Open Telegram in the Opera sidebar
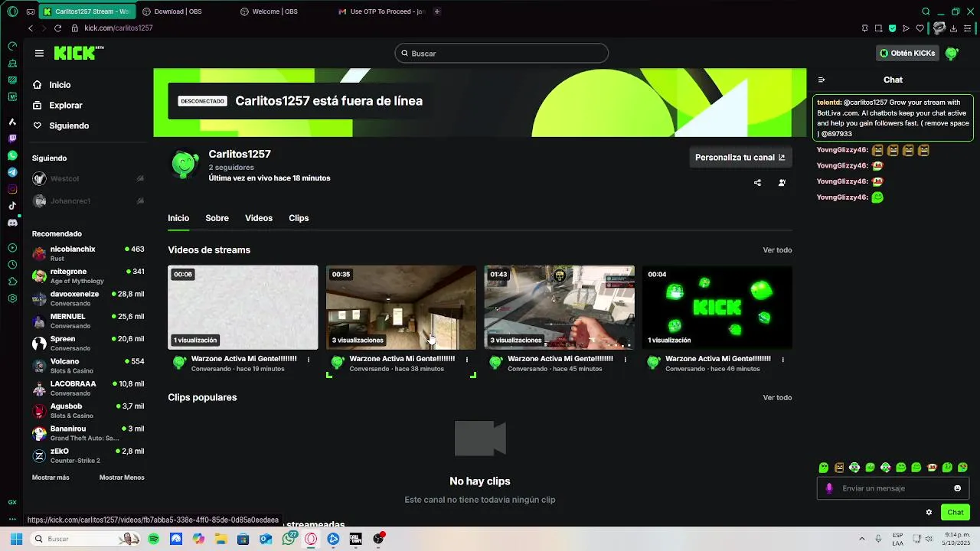The width and height of the screenshot is (980, 551). pos(12,172)
